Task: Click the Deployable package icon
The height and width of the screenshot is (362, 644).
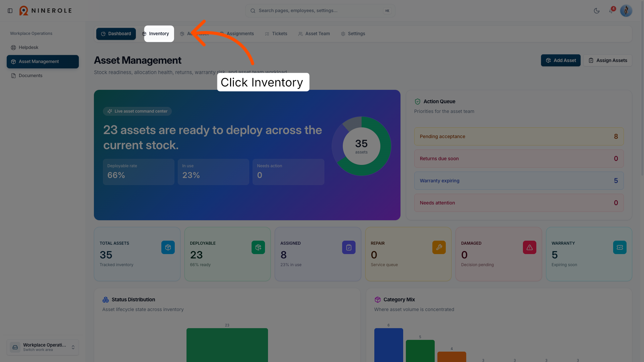Action: pyautogui.click(x=258, y=247)
